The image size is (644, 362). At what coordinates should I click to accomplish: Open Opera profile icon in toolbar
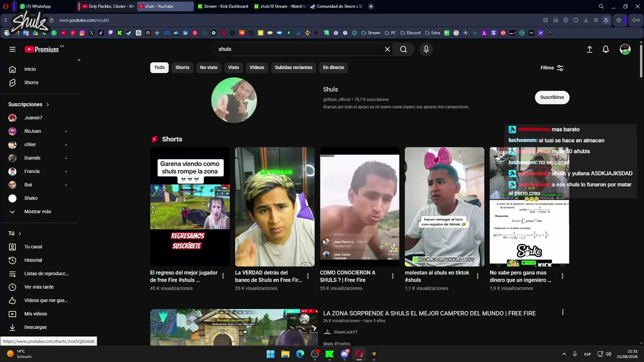point(606,20)
